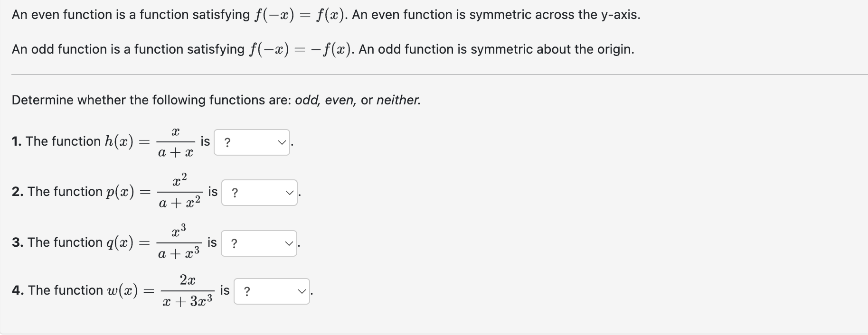Image resolution: width=868 pixels, height=335 pixels.
Task: Open the dropdown for function q(x)
Action: (259, 243)
